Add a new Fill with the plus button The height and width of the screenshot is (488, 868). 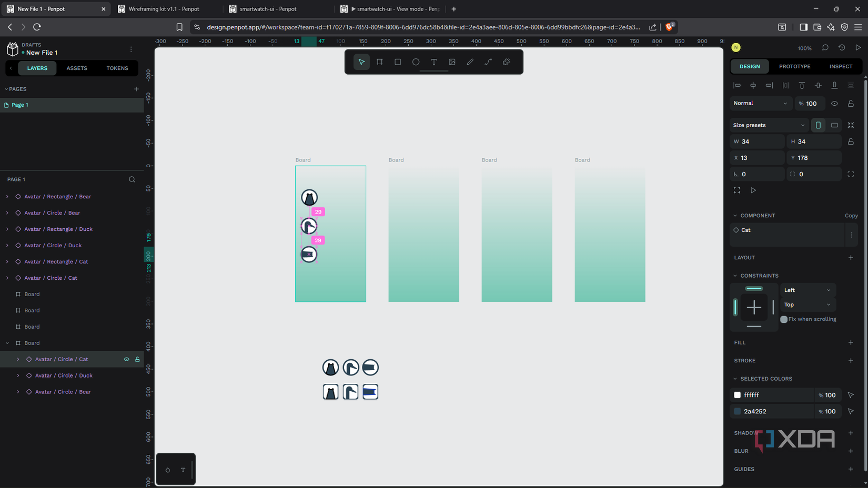coord(850,342)
